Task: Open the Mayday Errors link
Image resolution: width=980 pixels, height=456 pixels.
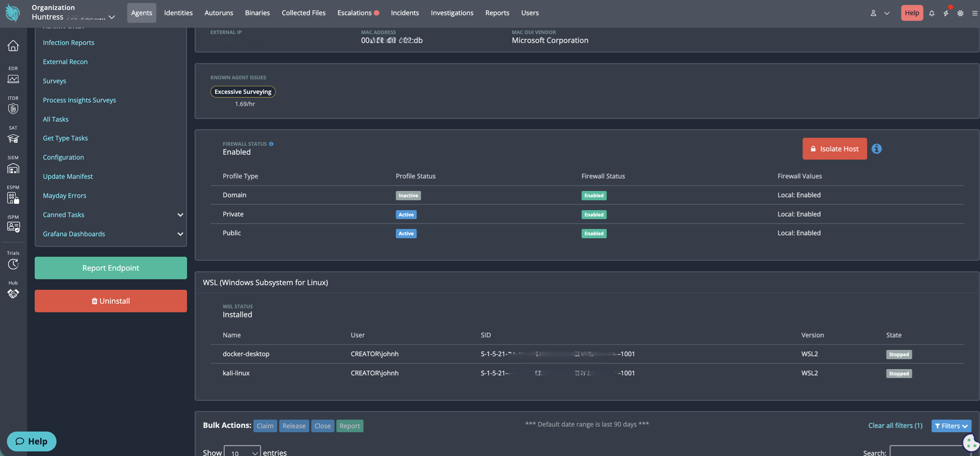Action: 64,195
